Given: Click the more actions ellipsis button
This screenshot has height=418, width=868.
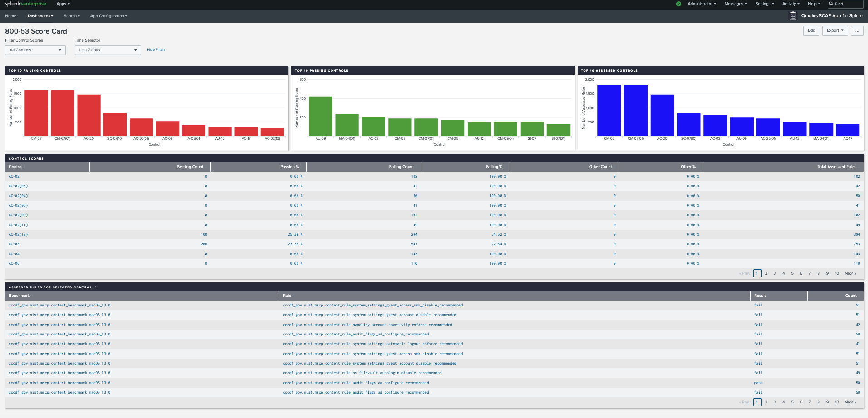Looking at the screenshot, I should coord(857,30).
